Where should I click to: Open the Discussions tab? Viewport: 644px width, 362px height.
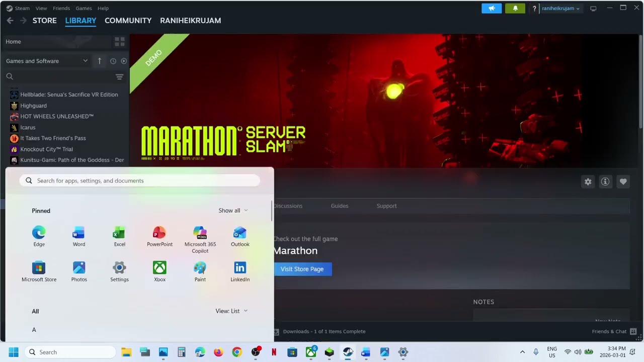click(x=288, y=206)
